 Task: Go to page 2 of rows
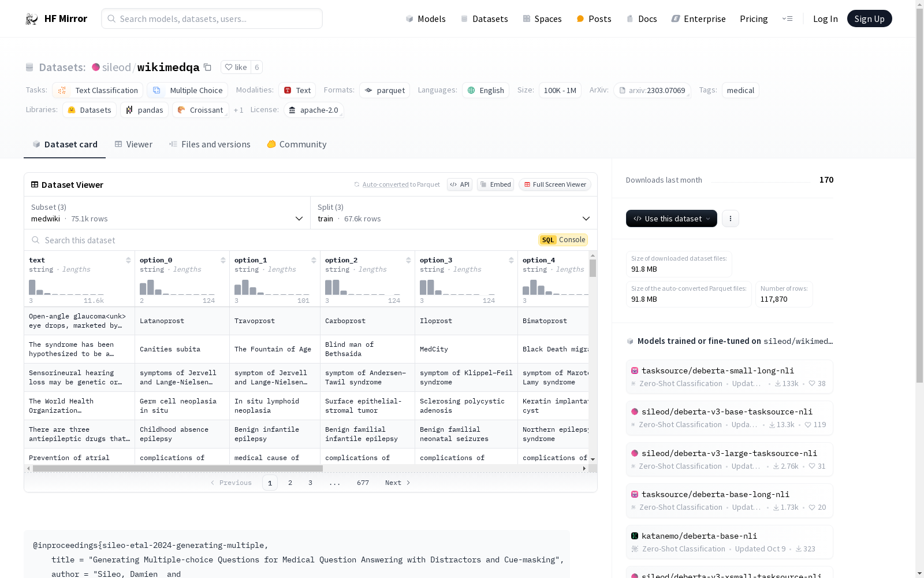click(290, 483)
